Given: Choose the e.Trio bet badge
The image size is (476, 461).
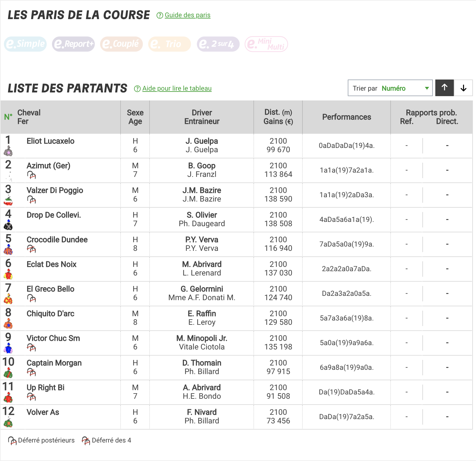Looking at the screenshot, I should click(x=170, y=44).
